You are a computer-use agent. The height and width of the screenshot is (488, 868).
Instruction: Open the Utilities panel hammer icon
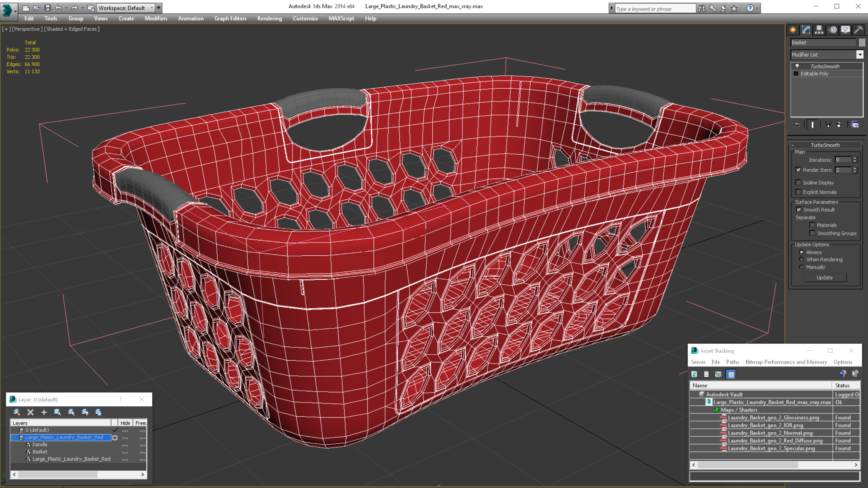tap(858, 30)
